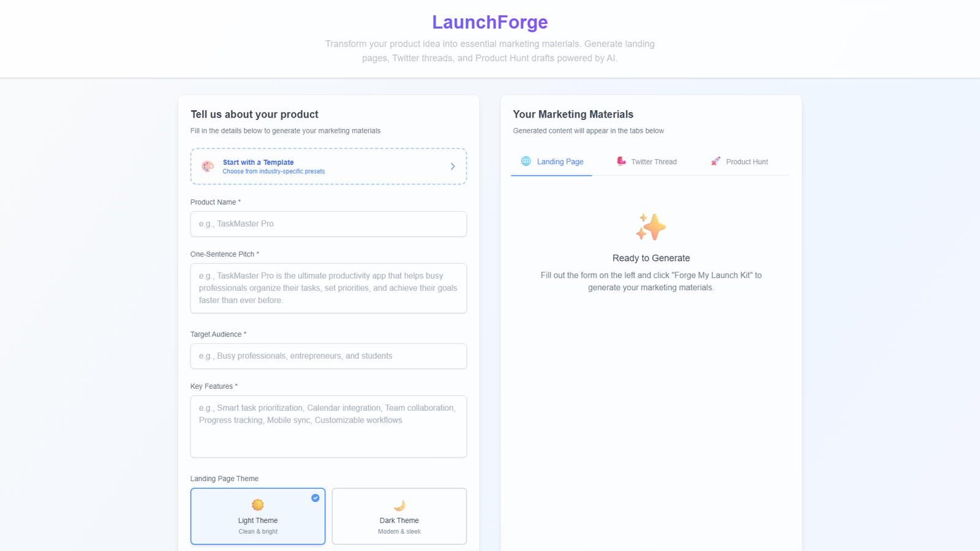
Task: Click the globe icon beside Landing Page
Action: click(x=526, y=161)
